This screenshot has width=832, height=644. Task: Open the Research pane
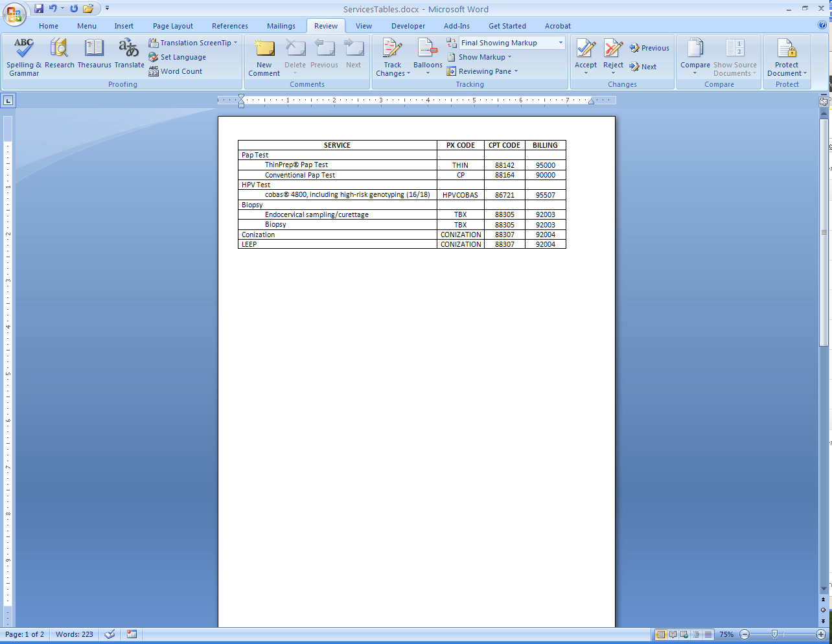click(59, 56)
